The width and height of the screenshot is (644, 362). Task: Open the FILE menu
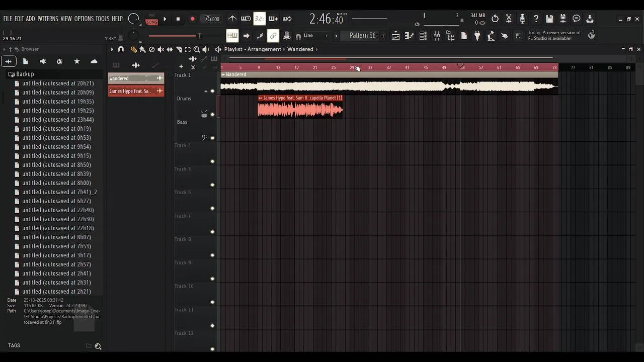coord(8,19)
